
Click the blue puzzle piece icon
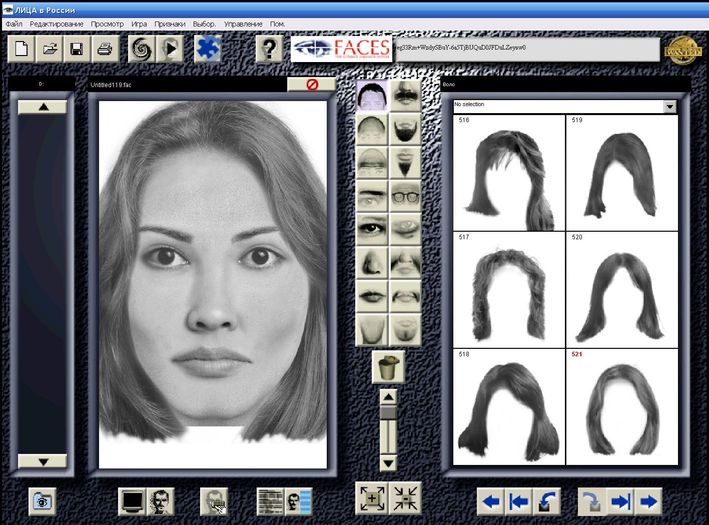208,48
